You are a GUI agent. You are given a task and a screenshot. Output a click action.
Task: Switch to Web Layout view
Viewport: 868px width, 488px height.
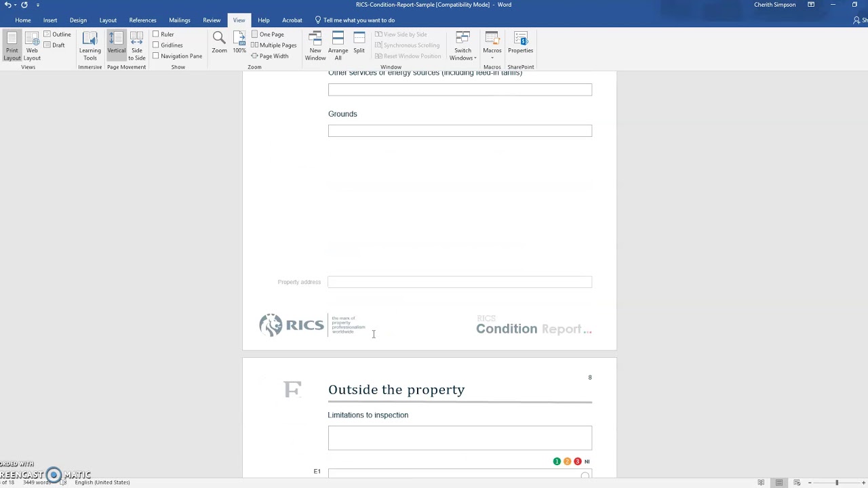[x=32, y=46]
